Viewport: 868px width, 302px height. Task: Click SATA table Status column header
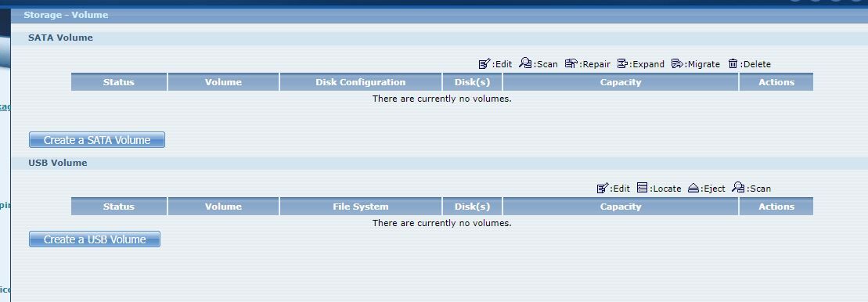[119, 82]
